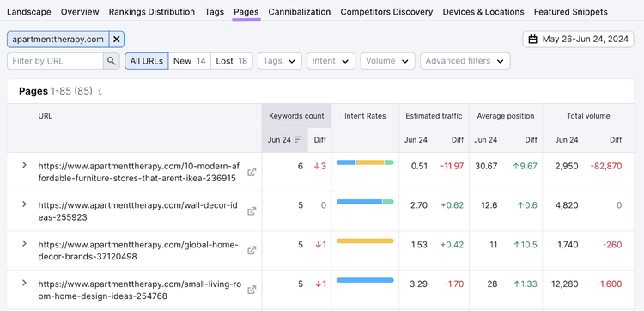This screenshot has width=644, height=311.
Task: Click total volume value 12,280
Action: 565,284
